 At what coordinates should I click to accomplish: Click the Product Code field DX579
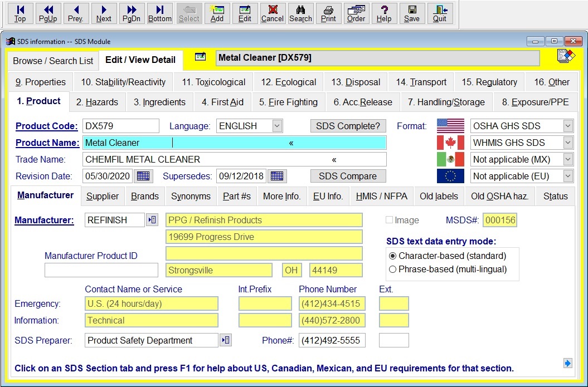(121, 126)
